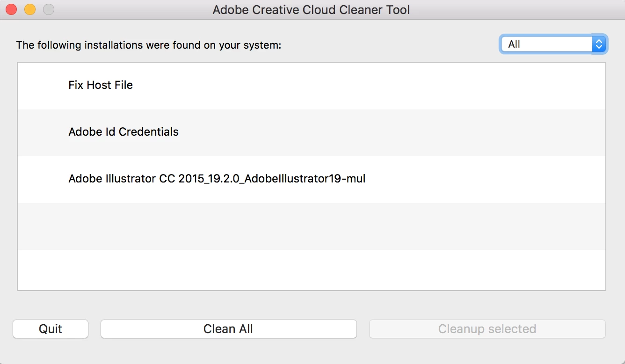625x364 pixels.
Task: Click the blank white row at the list bottom
Action: point(311,269)
